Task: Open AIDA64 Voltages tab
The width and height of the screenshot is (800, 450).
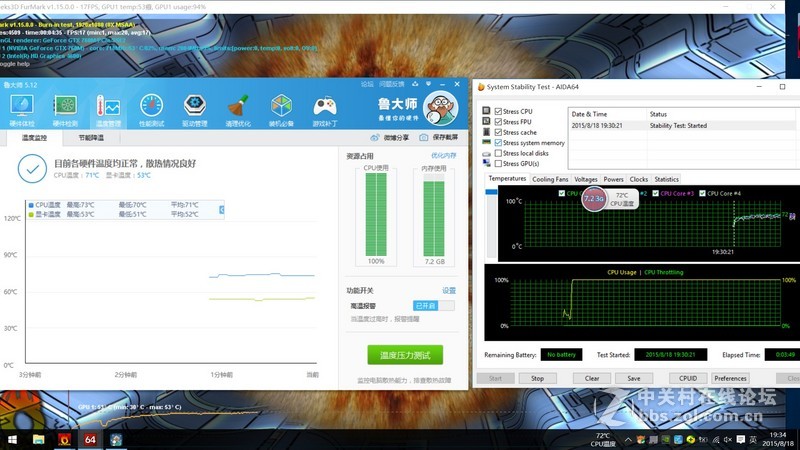Action: (x=586, y=179)
